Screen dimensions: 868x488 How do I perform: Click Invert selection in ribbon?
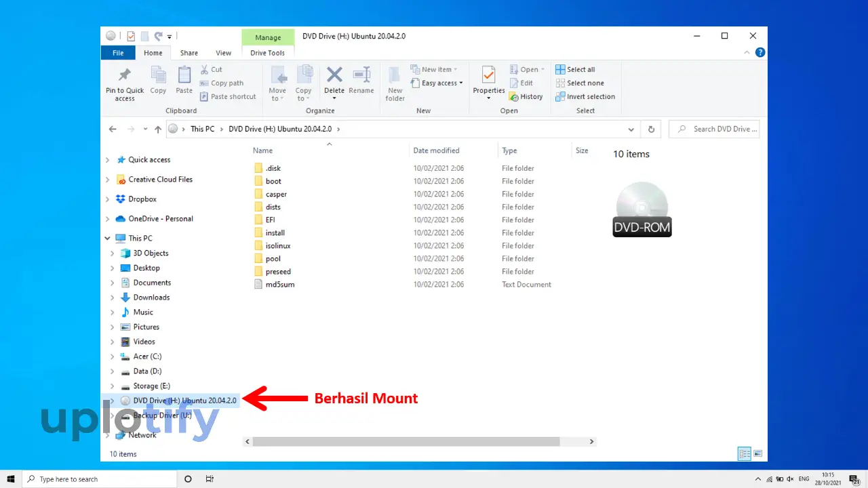click(x=585, y=96)
